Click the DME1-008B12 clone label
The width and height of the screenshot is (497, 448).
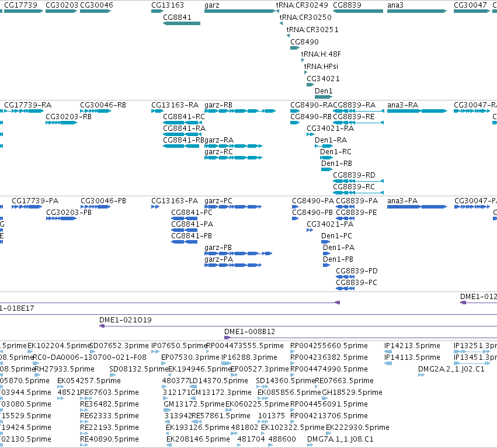[x=250, y=332]
